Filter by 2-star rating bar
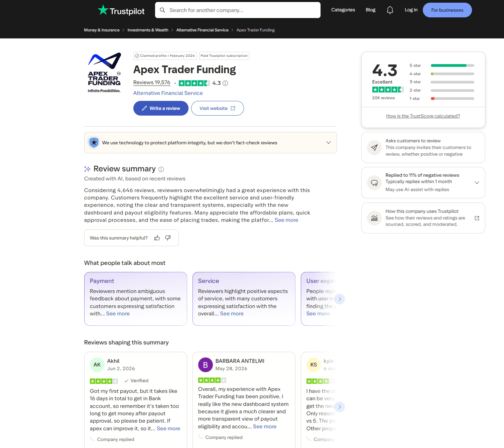 (x=442, y=90)
